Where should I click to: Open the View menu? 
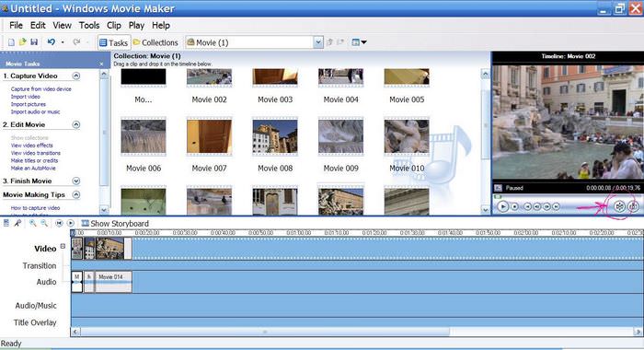pyautogui.click(x=62, y=26)
